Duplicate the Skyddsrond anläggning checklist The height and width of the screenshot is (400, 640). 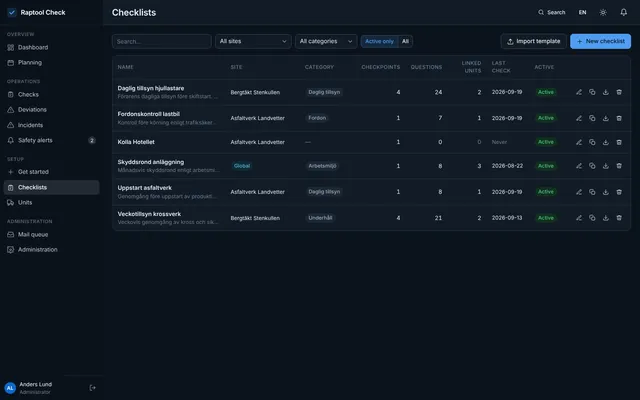pos(592,166)
